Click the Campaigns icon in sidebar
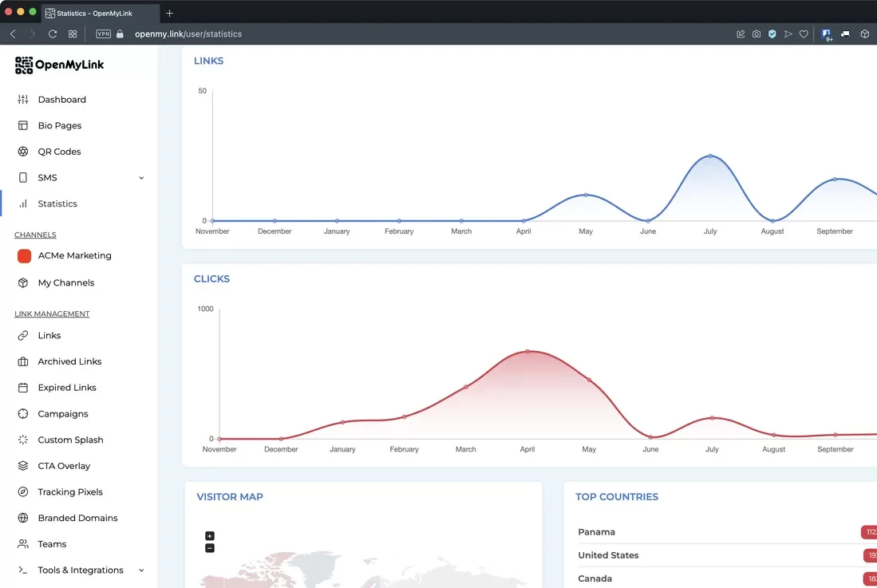Image resolution: width=877 pixels, height=588 pixels. [x=23, y=413]
